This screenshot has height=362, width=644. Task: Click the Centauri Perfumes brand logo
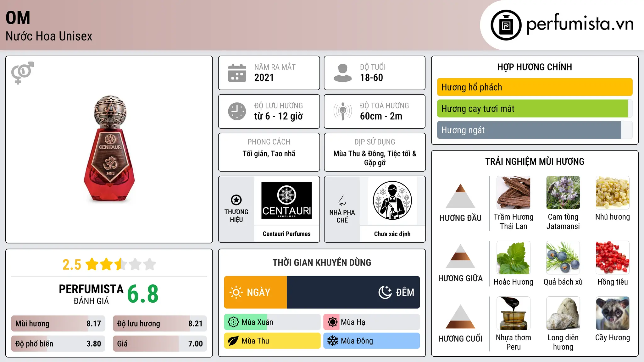(286, 200)
